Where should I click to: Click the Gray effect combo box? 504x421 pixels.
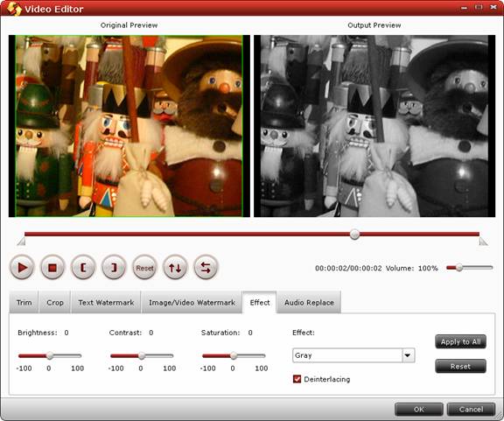(x=353, y=355)
